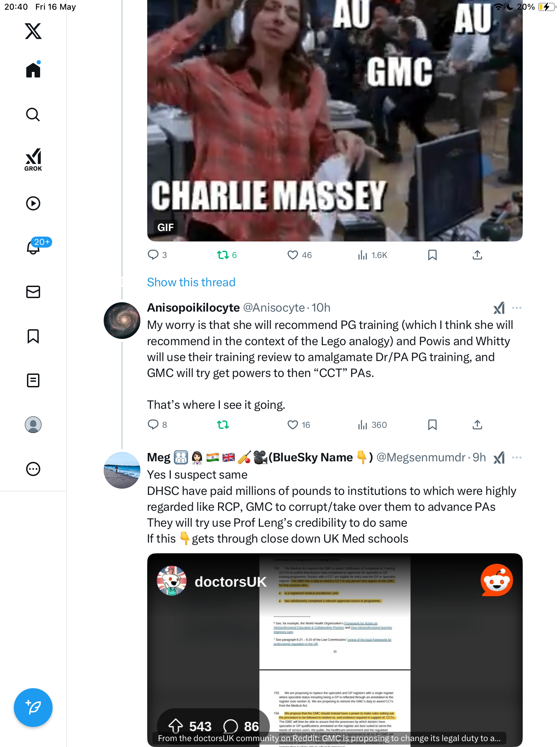Bookmark Anisopoikilocyte's post
The width and height of the screenshot is (560, 747).
click(432, 425)
